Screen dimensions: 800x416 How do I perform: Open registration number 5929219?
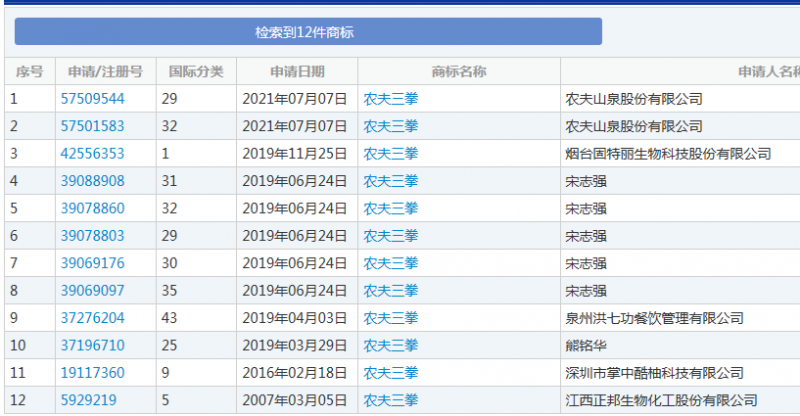click(88, 400)
